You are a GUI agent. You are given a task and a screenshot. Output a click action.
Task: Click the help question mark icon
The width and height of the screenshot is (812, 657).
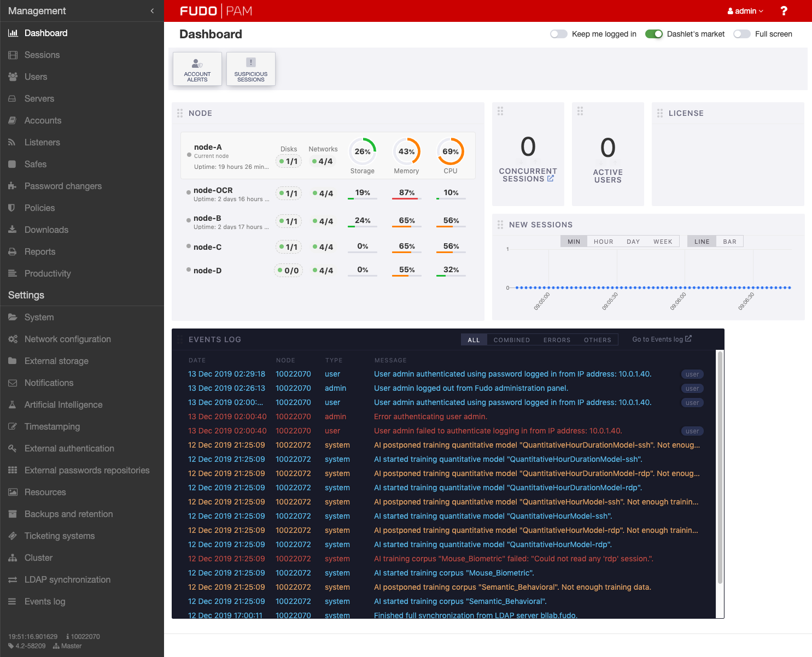784,10
